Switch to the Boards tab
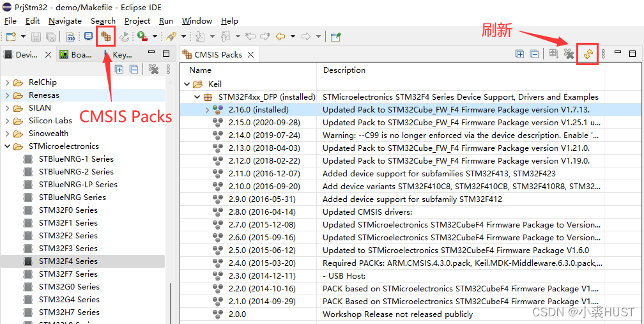 (x=76, y=54)
